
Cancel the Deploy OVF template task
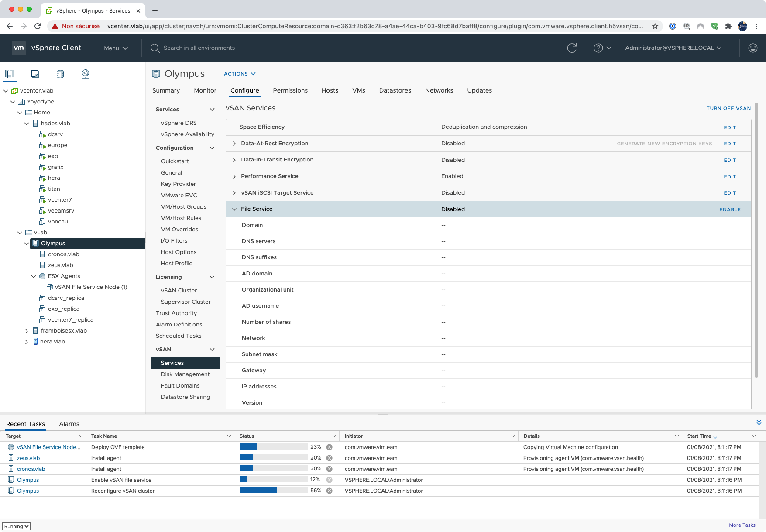coord(330,447)
